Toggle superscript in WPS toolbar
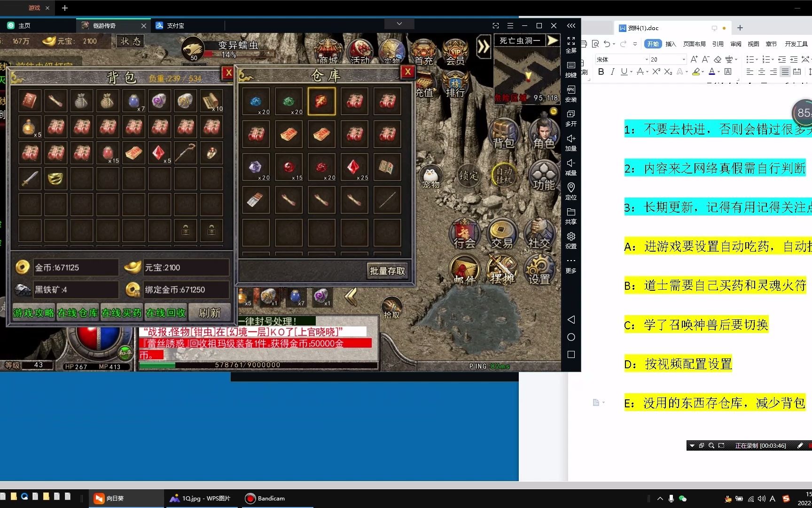 click(x=656, y=71)
